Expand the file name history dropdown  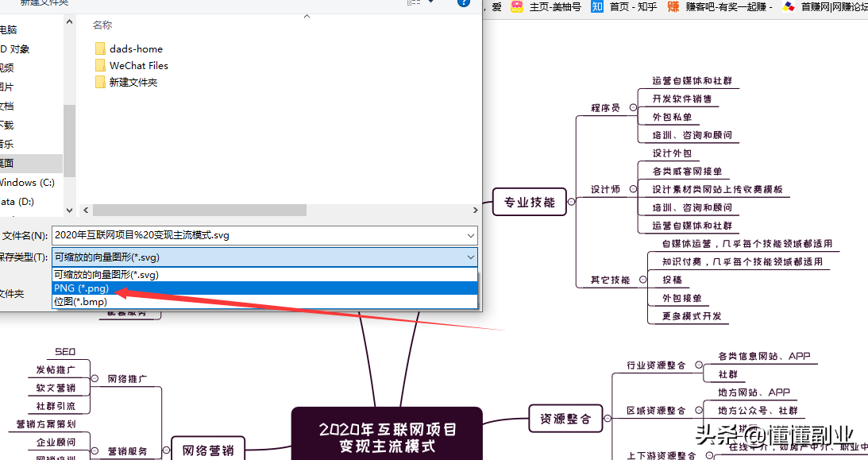[x=471, y=235]
